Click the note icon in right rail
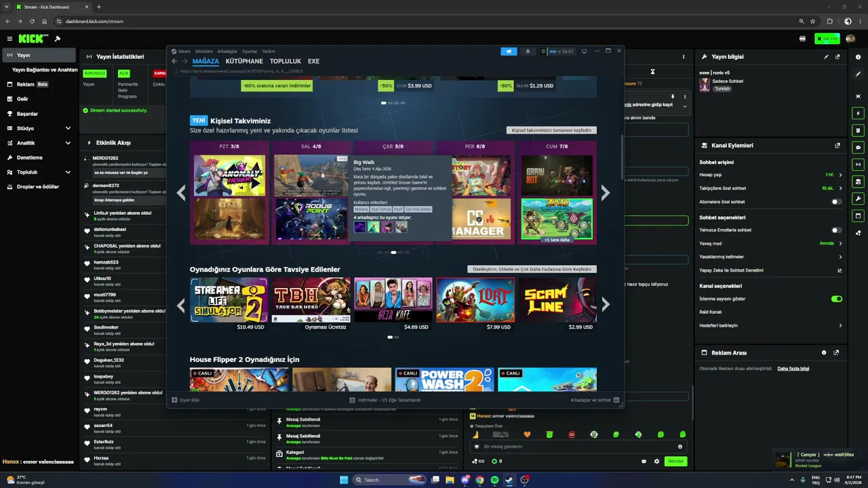 [859, 130]
